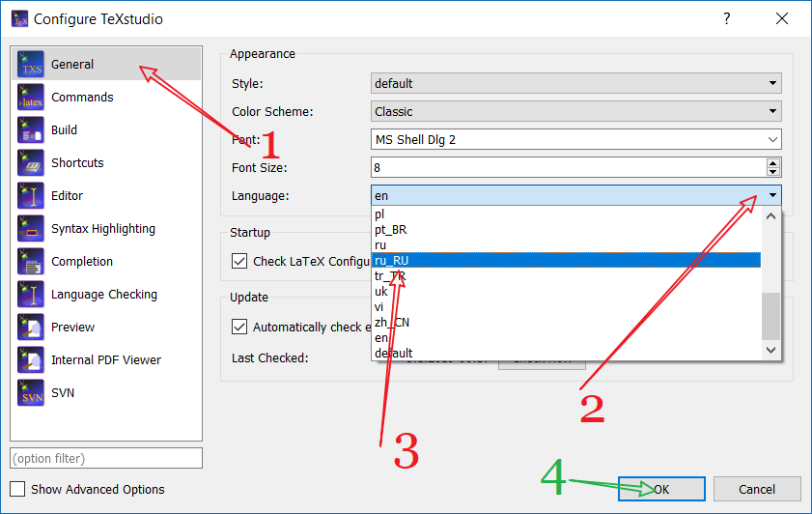Show Syntax Highlighting settings
The height and width of the screenshot is (514, 812).
click(106, 229)
